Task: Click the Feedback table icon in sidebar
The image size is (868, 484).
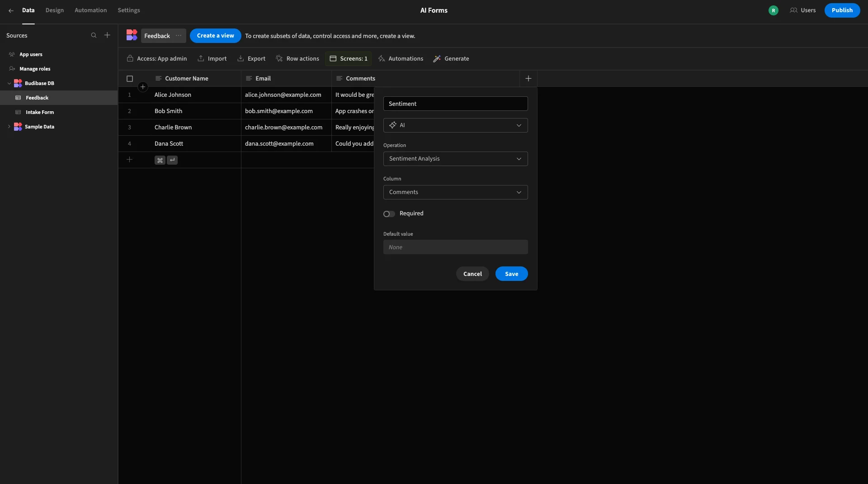Action: (x=18, y=98)
